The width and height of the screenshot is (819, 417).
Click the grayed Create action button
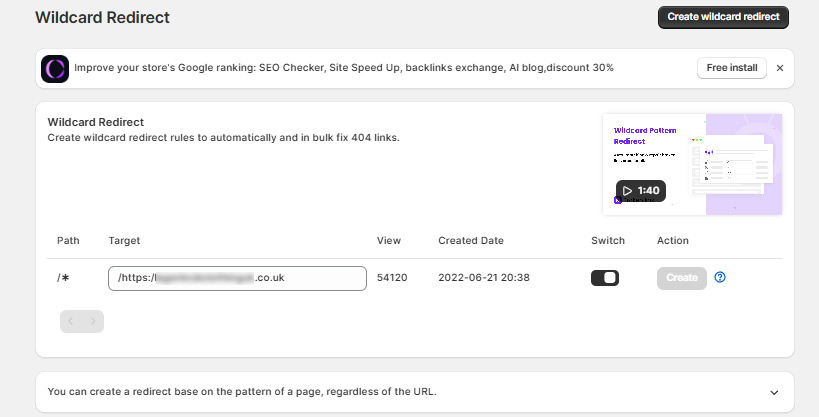pyautogui.click(x=682, y=278)
